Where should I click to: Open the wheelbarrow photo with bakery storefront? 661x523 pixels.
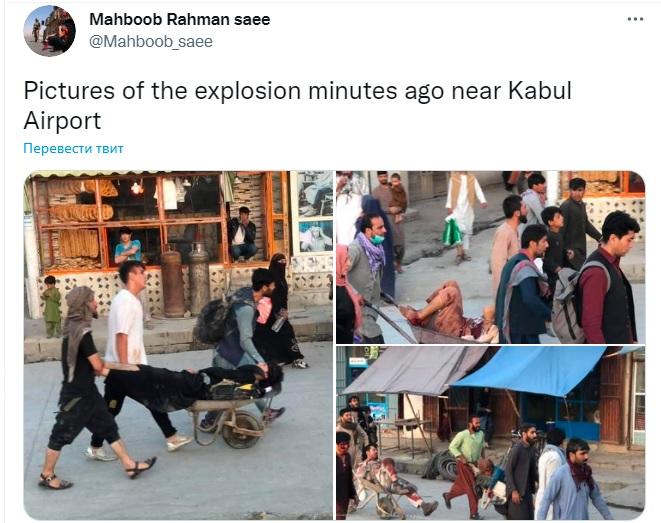[x=178, y=345]
